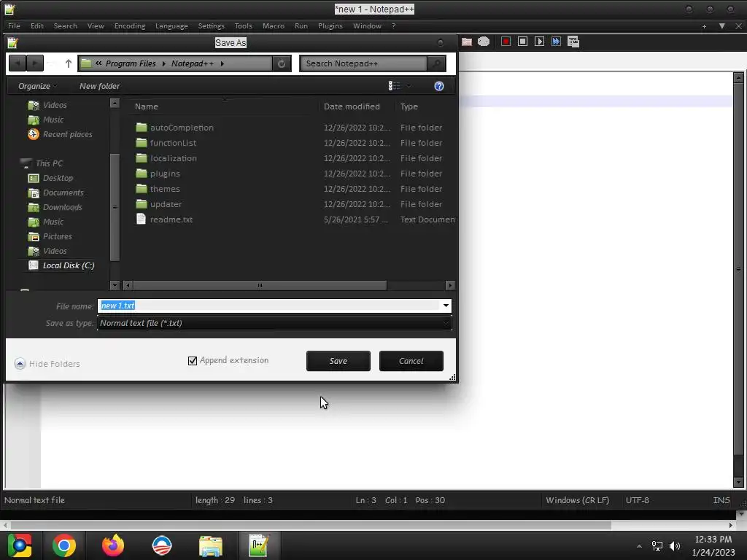Image resolution: width=747 pixels, height=560 pixels.
Task: Run macro multiple times icon
Action: pyautogui.click(x=556, y=42)
